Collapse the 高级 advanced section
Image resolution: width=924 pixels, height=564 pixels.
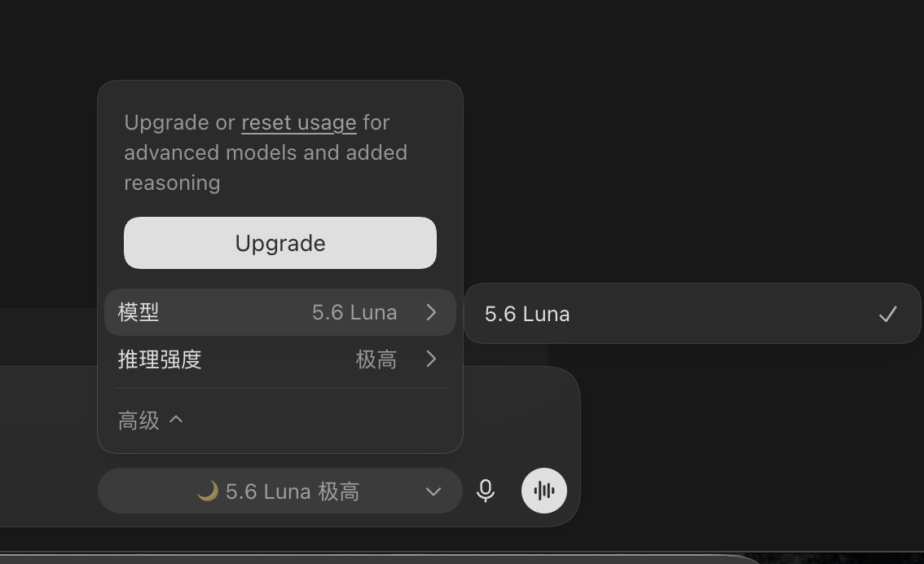coord(150,421)
